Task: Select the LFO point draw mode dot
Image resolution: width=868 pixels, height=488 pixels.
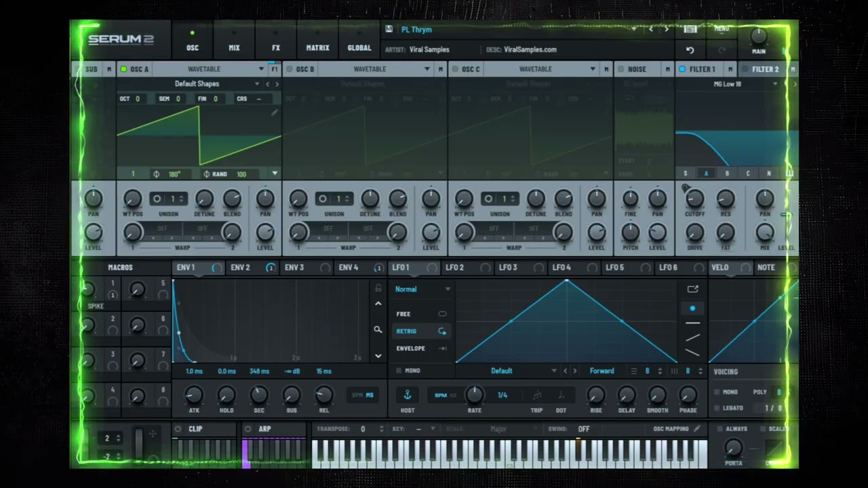Action: (x=692, y=308)
